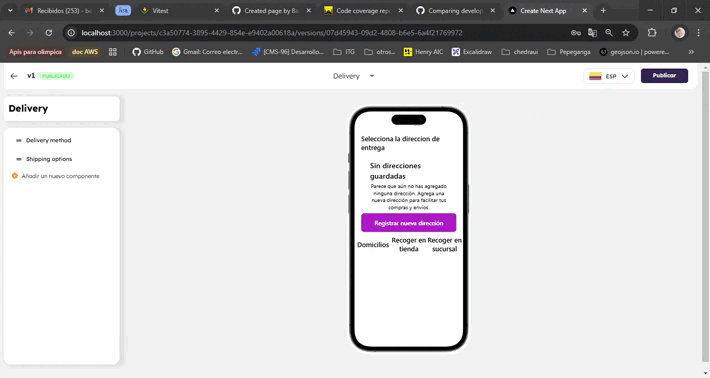Open the geojson.io bookmark

point(634,52)
